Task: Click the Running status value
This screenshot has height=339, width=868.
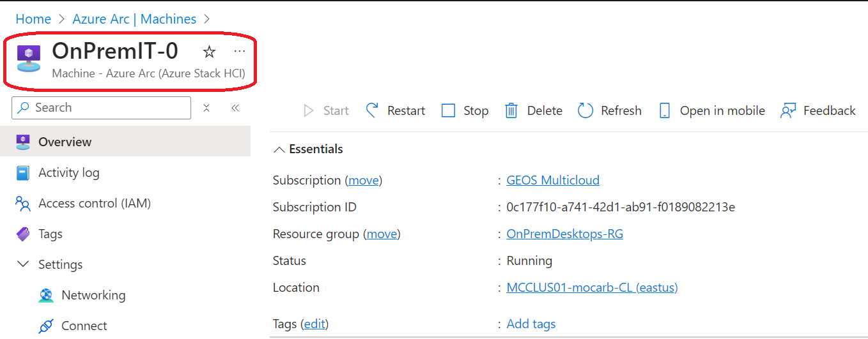Action: click(x=529, y=260)
